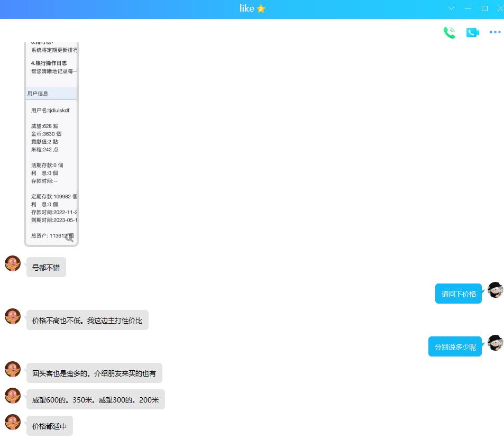
Task: Close the chat window
Action: (500, 8)
